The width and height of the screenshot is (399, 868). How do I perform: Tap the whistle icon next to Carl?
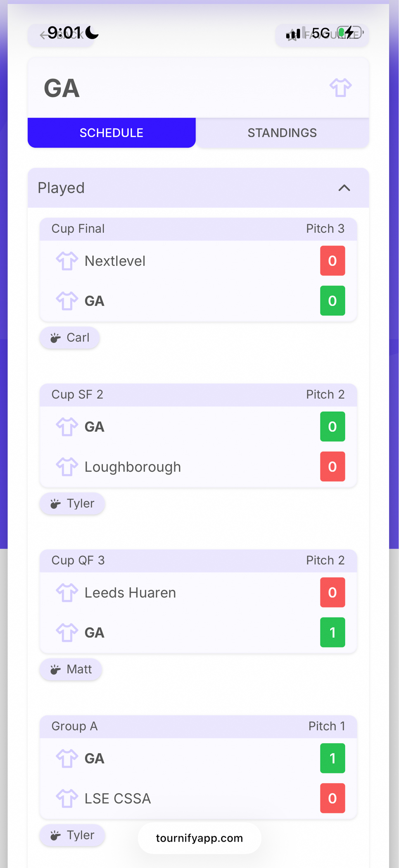(55, 338)
